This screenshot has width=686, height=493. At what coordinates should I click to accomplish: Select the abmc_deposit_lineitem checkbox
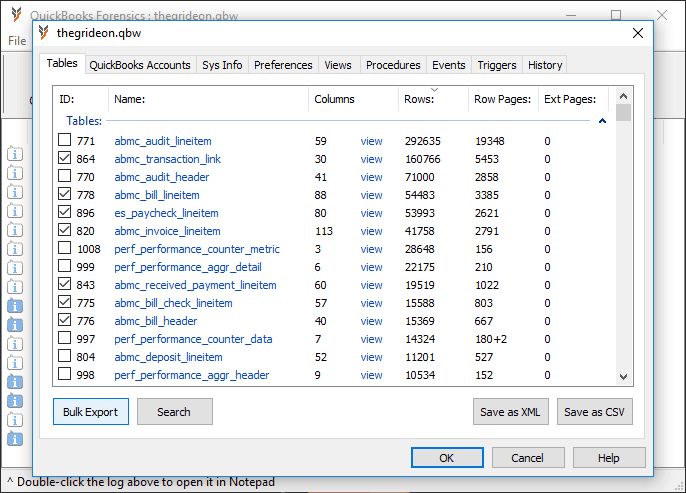coord(64,356)
